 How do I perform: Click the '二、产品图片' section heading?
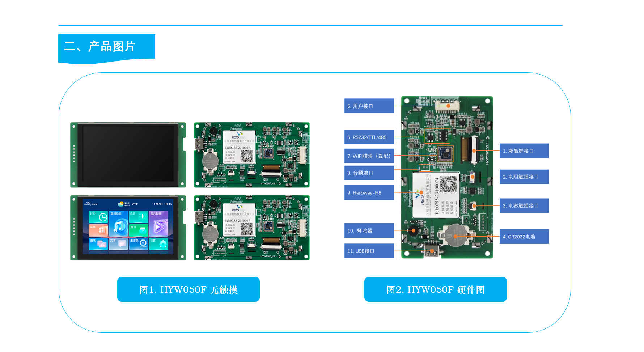[100, 46]
